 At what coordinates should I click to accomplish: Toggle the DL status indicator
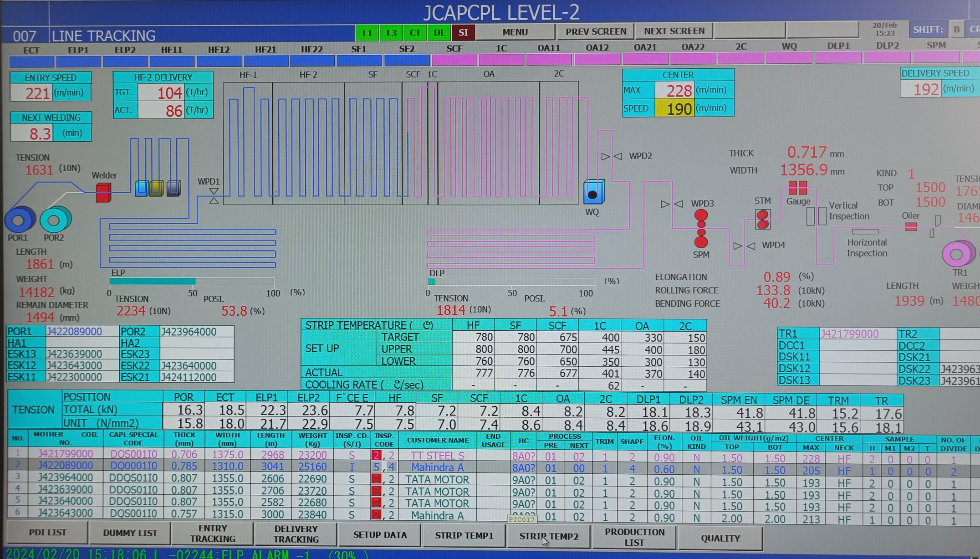(x=439, y=33)
